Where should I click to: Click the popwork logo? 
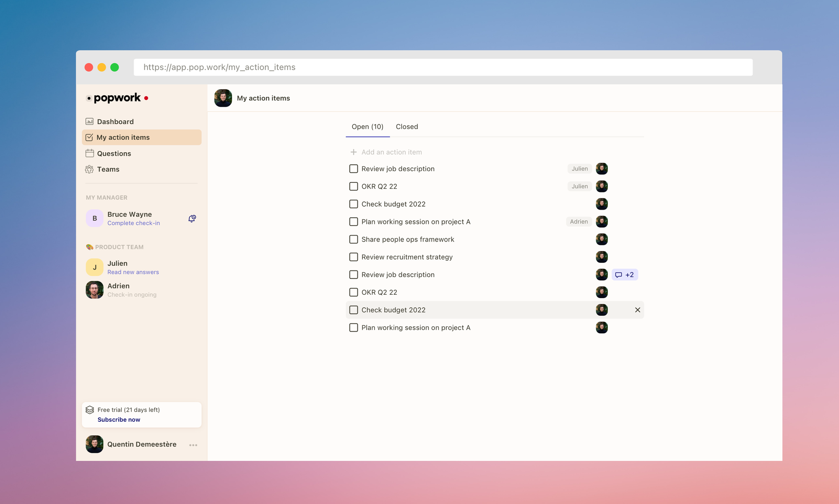point(117,98)
